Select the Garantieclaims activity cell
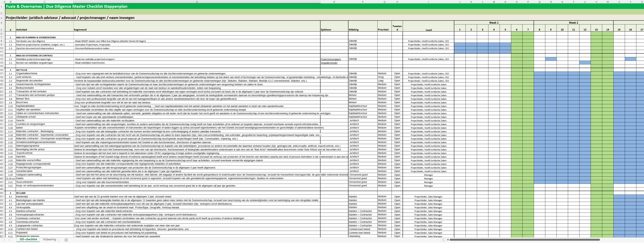The height and width of the screenshot is (243, 644). [x=44, y=171]
